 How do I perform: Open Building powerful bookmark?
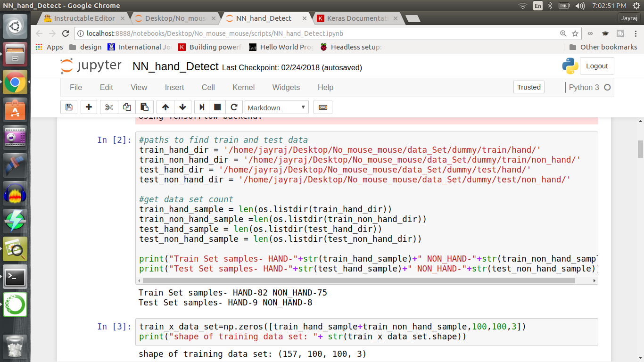(x=210, y=47)
